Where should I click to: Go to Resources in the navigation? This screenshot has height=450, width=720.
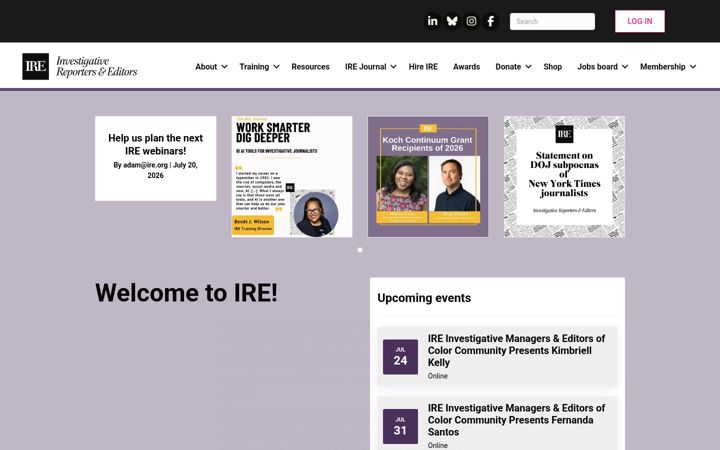[x=310, y=67]
